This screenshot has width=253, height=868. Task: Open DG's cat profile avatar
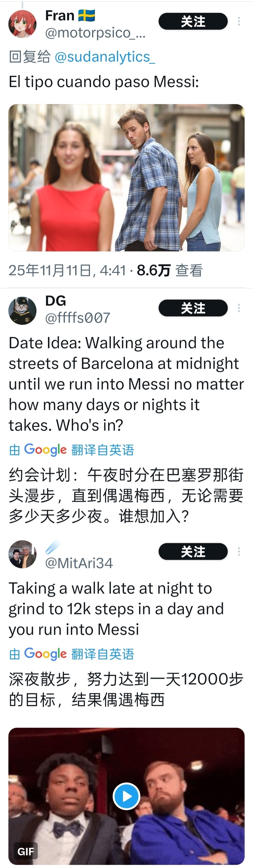point(22,311)
